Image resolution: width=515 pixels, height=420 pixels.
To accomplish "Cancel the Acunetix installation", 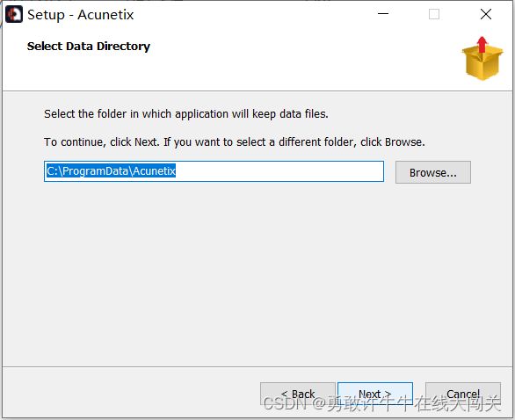I will tap(463, 394).
